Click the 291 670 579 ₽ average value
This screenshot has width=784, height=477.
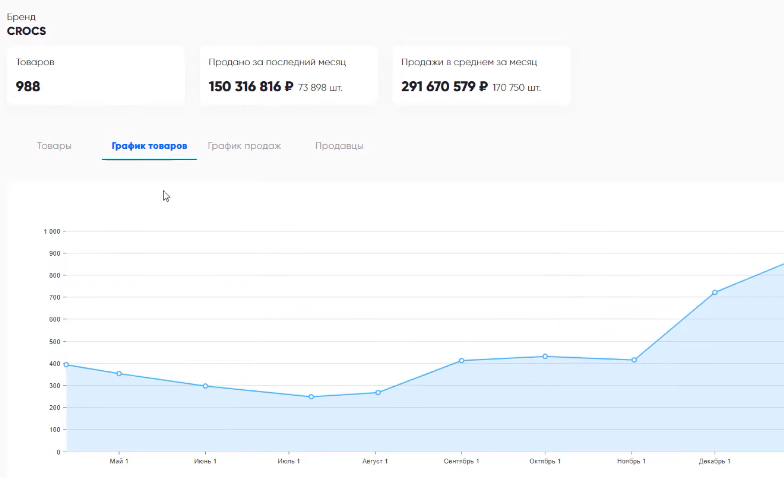[444, 86]
